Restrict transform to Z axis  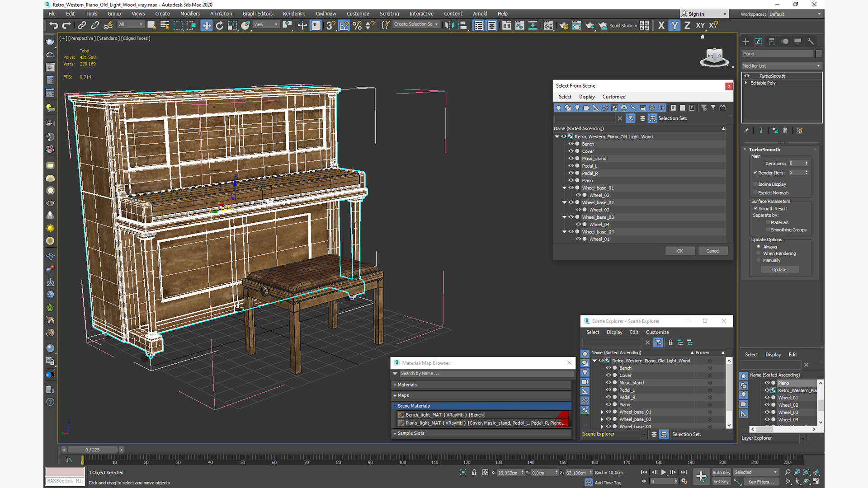point(688,25)
